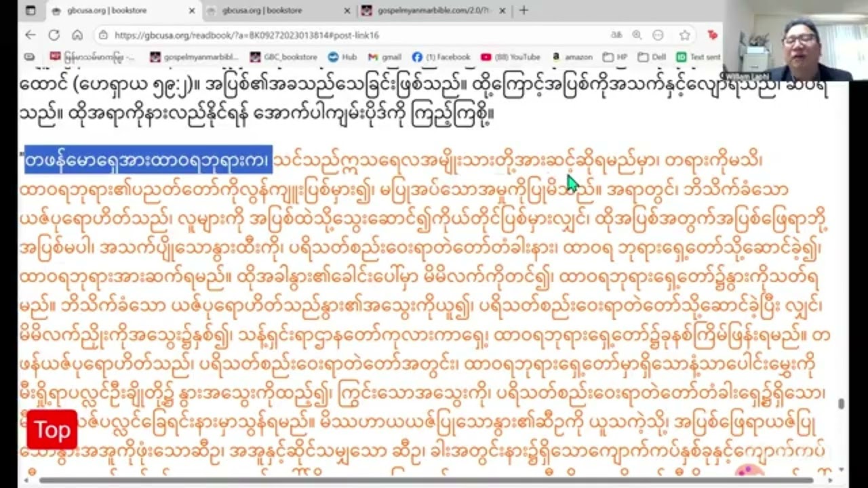The image size is (868, 488).
Task: Click the red Top button
Action: coord(52,430)
